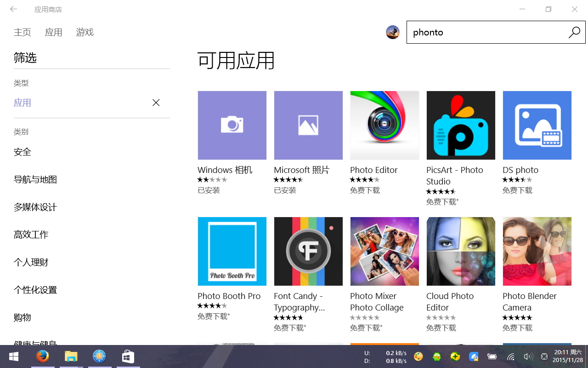Viewport: 588px width, 368px height.
Task: Click 已安装 under Windows 相机
Action: (209, 190)
